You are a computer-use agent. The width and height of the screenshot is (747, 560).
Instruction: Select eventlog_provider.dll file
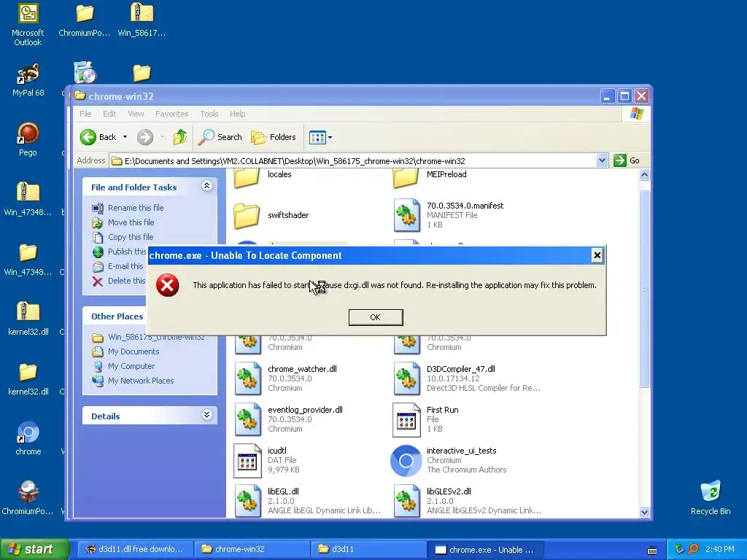tap(288, 419)
